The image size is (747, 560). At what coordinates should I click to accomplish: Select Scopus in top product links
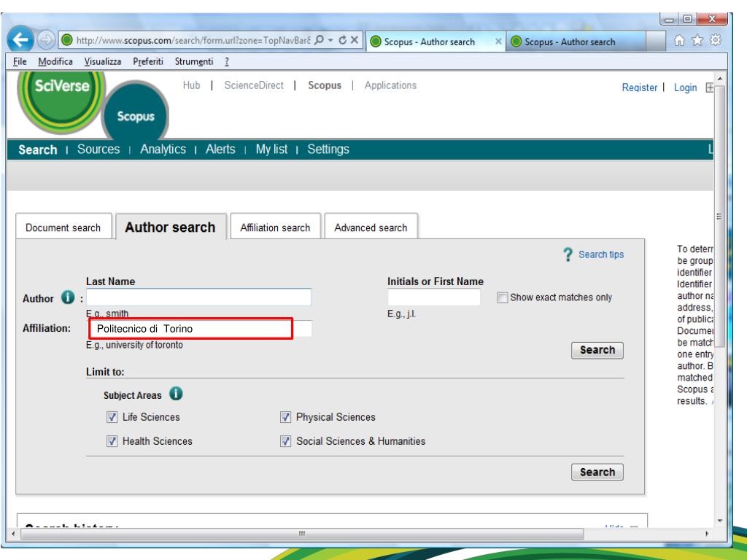click(325, 85)
